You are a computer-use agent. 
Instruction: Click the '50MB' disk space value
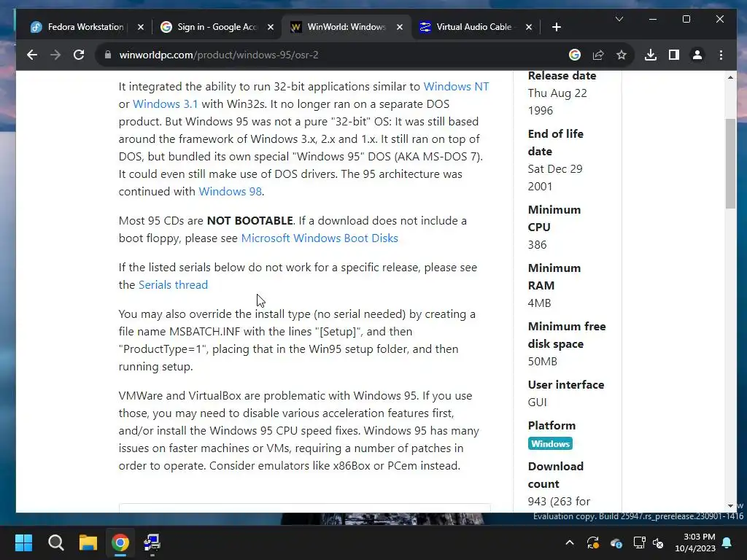(543, 362)
